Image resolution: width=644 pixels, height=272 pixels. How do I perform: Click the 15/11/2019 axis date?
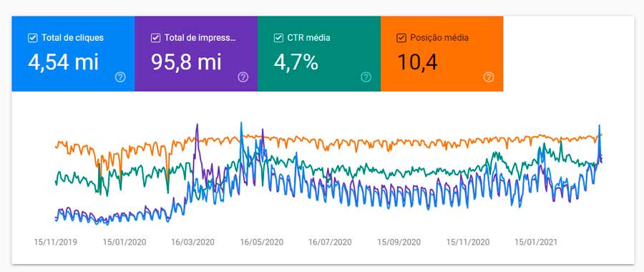55,242
